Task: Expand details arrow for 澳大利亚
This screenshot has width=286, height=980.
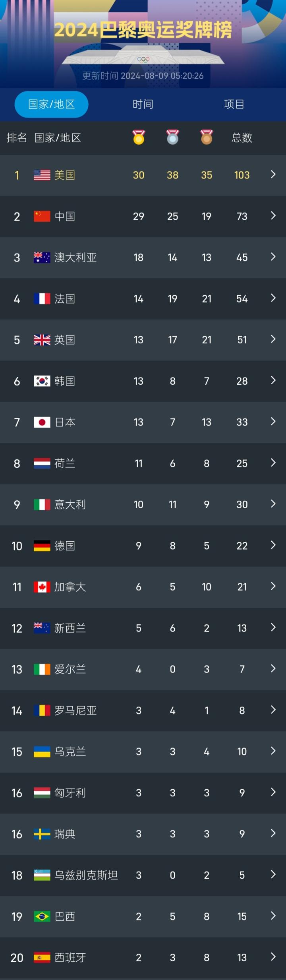Action: tap(273, 257)
